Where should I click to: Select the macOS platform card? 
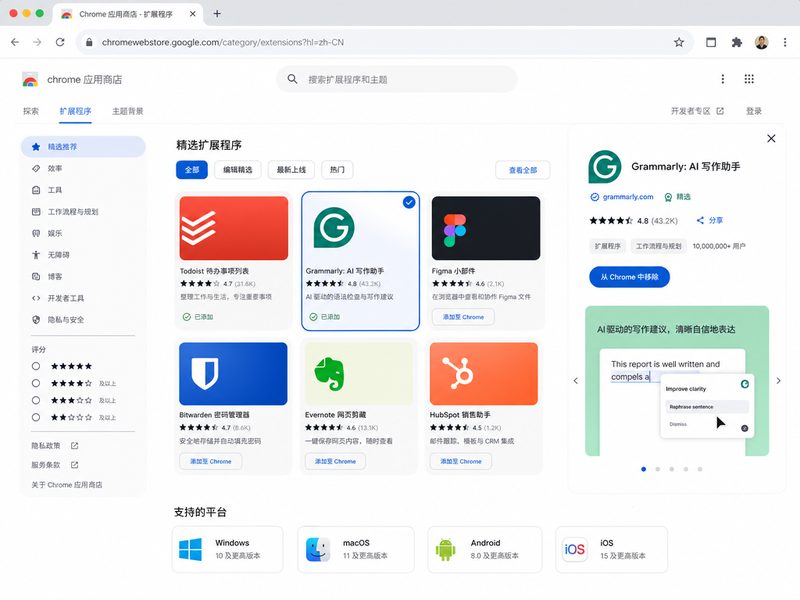click(x=356, y=549)
